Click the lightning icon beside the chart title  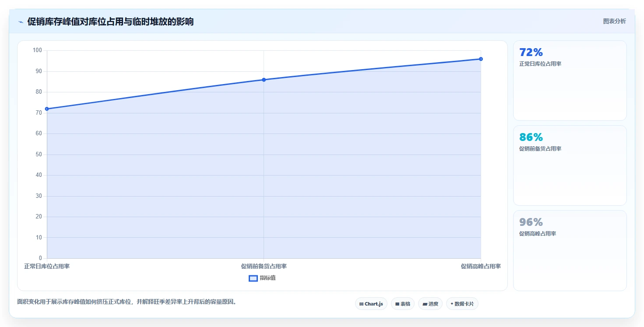[x=21, y=22]
